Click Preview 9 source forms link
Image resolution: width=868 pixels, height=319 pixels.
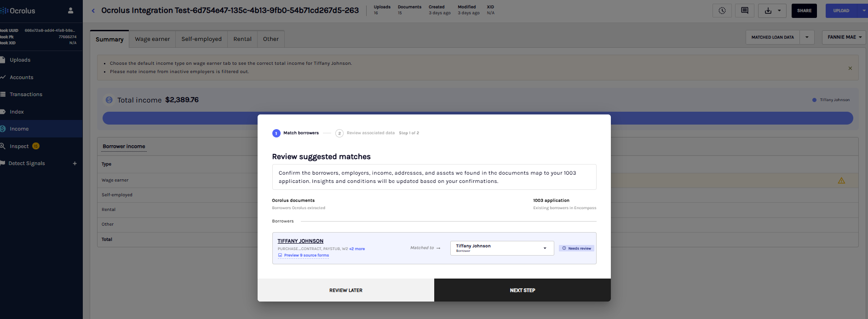point(304,255)
